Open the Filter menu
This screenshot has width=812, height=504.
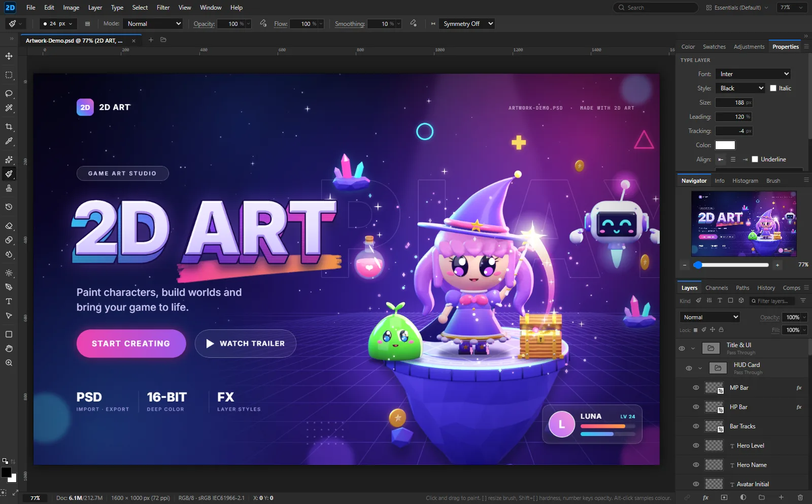163,8
